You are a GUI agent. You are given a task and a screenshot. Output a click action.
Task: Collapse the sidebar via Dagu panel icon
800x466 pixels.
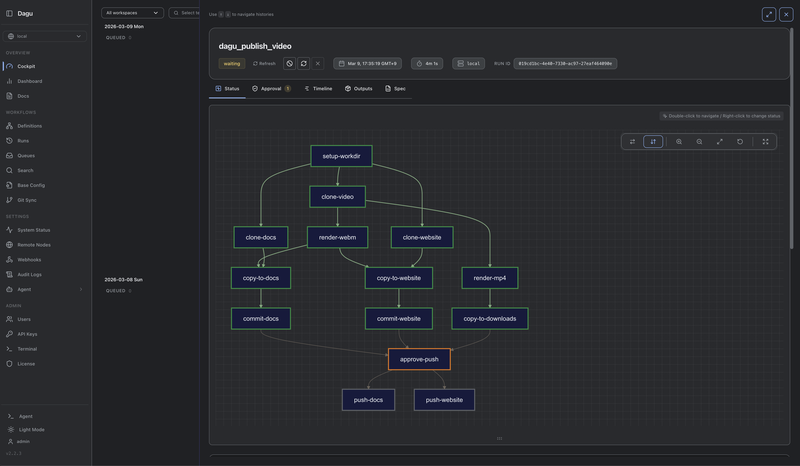[x=9, y=13]
